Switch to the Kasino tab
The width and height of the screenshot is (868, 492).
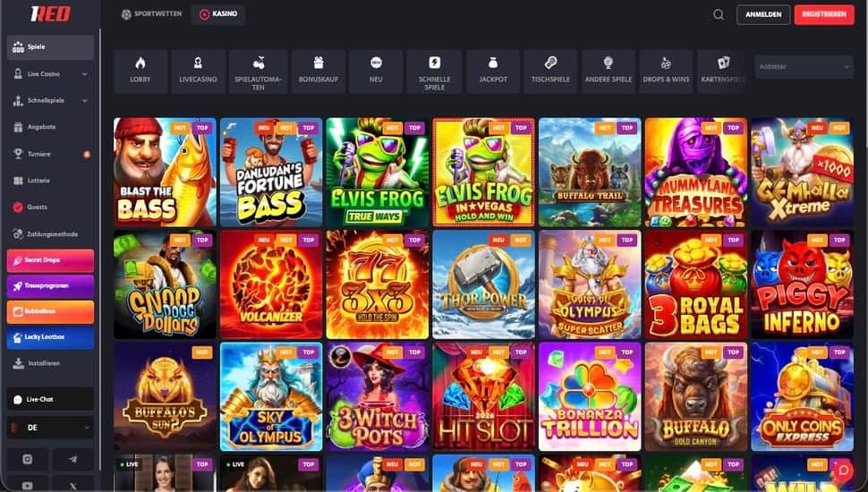tap(218, 14)
